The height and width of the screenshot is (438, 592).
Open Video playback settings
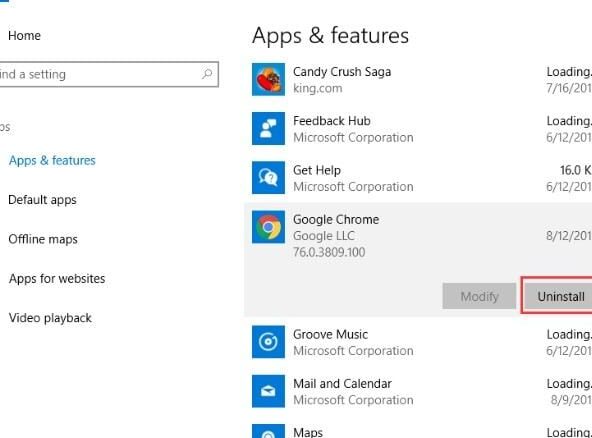click(x=50, y=318)
